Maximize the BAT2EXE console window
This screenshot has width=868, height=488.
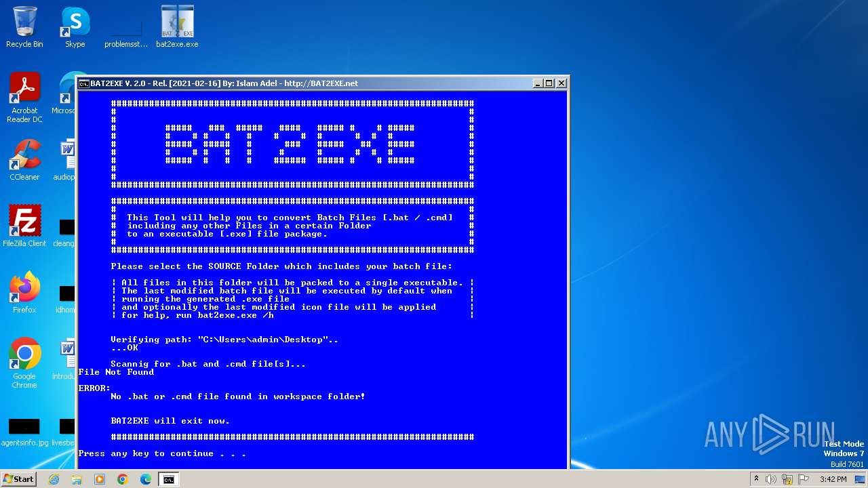(x=549, y=83)
